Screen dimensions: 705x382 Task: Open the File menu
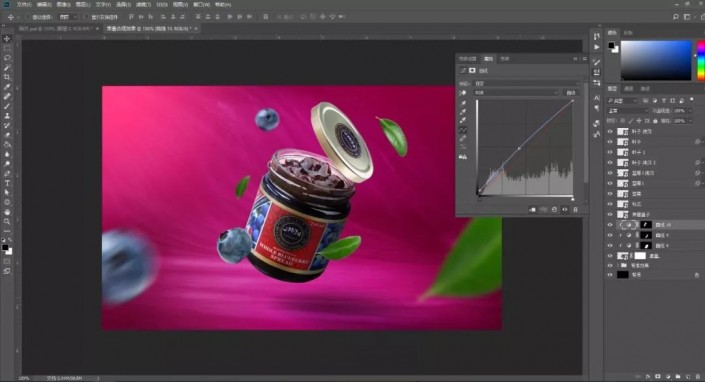24,4
